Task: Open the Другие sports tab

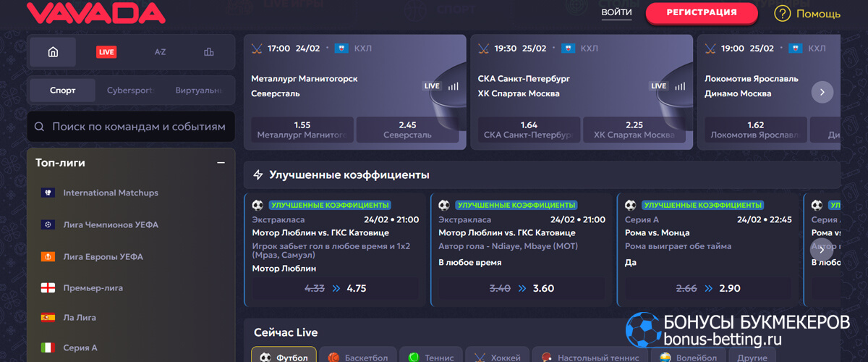Action: tap(752, 357)
